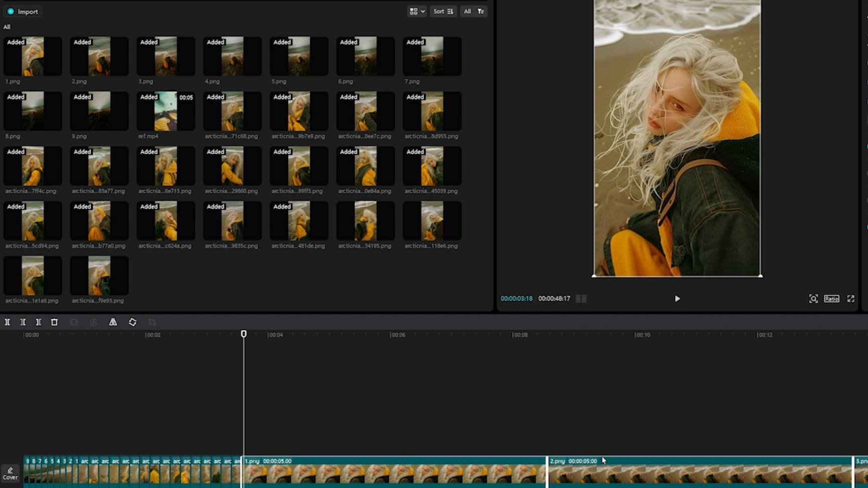Select arcticnia...6e715.png thumbnail
Screen dimensions: 868x488
(166, 166)
